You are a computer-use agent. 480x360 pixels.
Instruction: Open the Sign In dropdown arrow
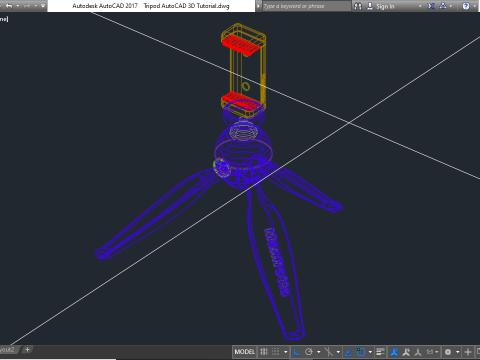[x=420, y=6]
